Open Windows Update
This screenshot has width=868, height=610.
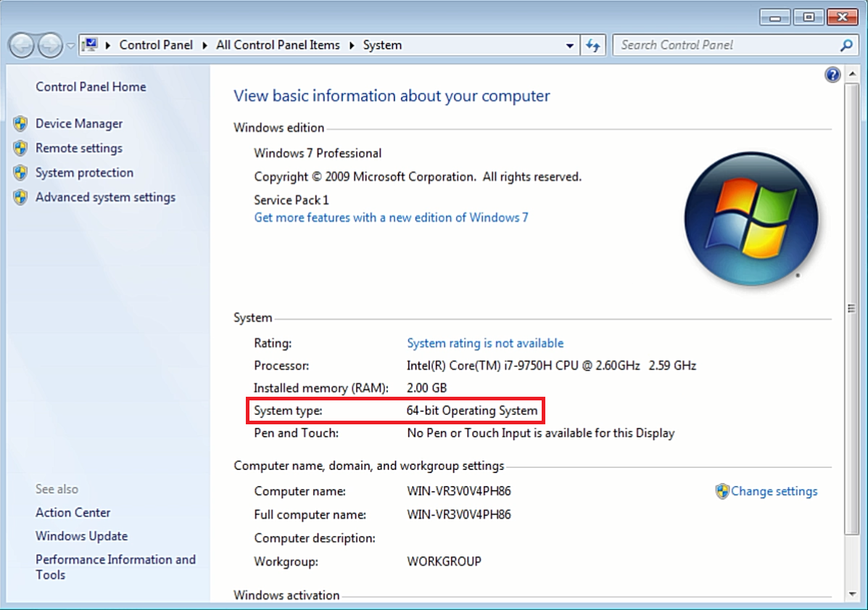[x=82, y=536]
